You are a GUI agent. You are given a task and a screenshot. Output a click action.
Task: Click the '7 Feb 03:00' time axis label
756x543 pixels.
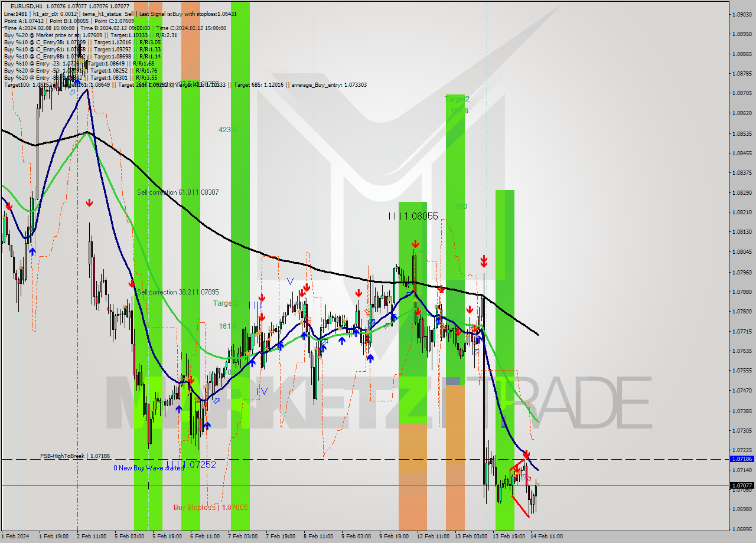[243, 537]
